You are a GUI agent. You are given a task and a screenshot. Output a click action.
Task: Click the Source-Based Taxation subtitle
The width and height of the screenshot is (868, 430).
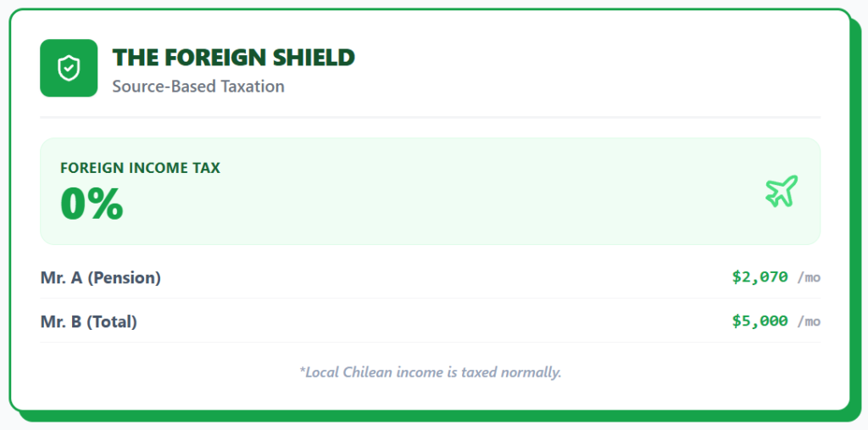[x=198, y=87]
